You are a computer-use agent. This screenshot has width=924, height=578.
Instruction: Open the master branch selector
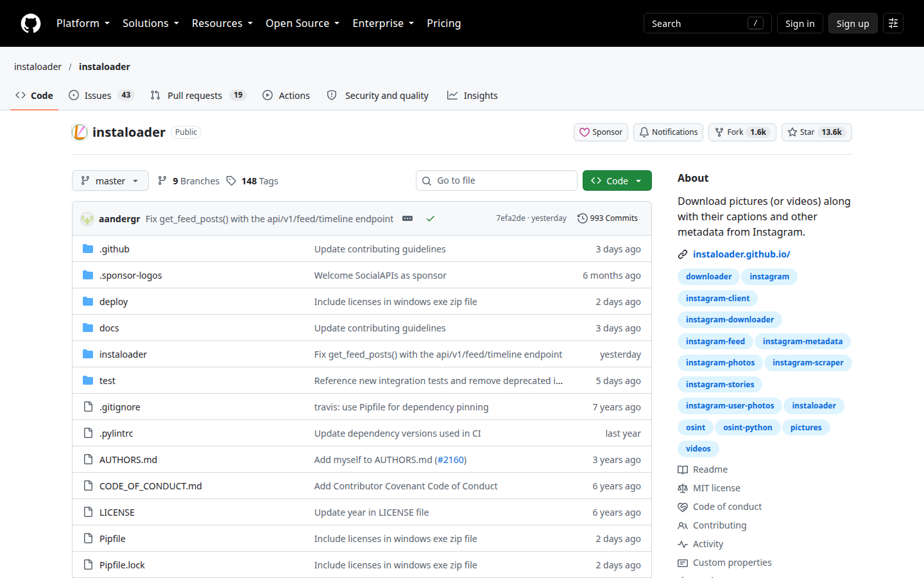pos(110,180)
